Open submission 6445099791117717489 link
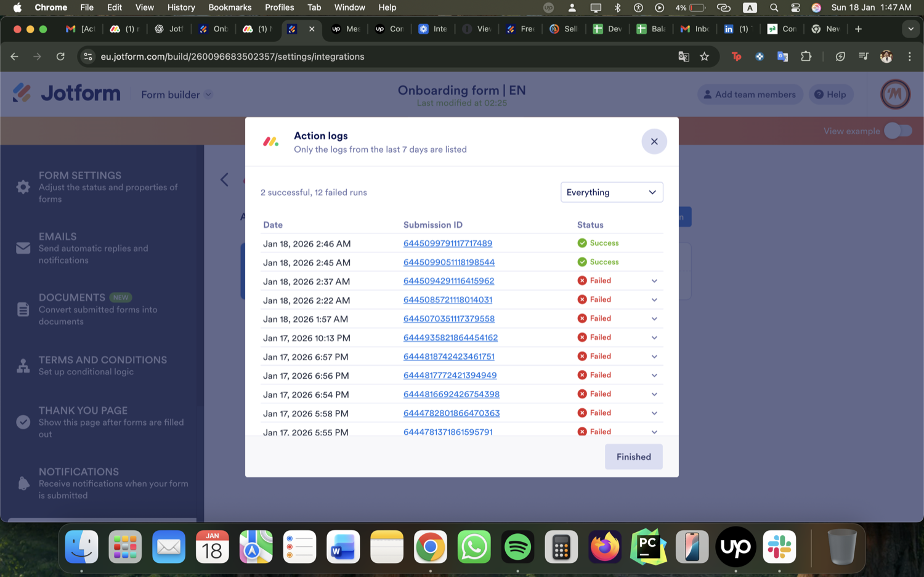Viewport: 924px width, 577px height. [x=448, y=243]
